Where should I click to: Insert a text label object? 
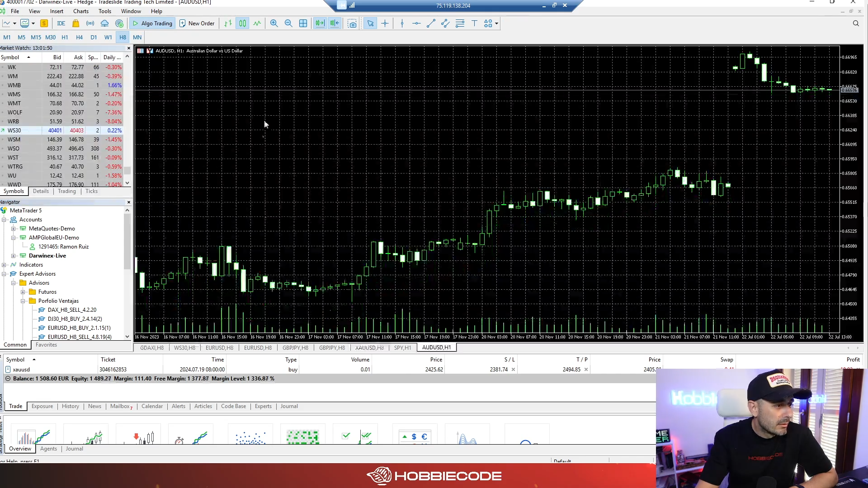point(474,23)
